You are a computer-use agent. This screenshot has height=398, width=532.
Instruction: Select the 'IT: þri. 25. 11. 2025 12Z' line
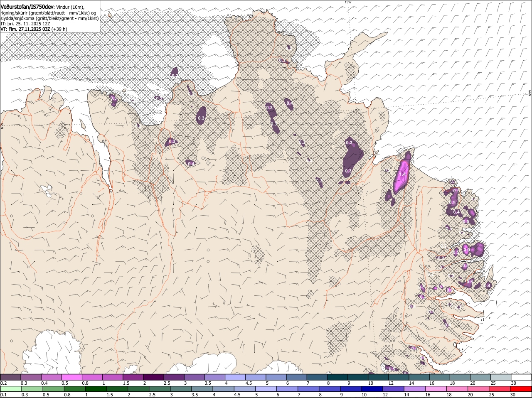(25, 24)
